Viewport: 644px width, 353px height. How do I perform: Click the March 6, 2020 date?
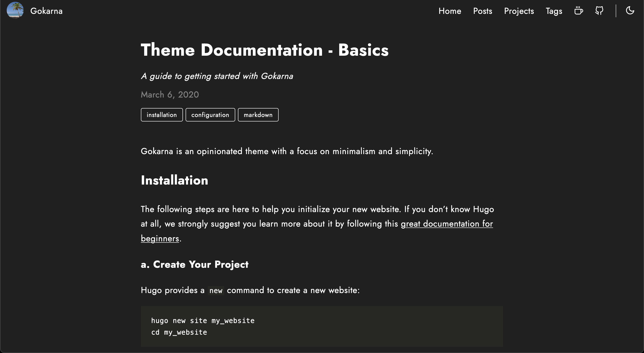(170, 95)
